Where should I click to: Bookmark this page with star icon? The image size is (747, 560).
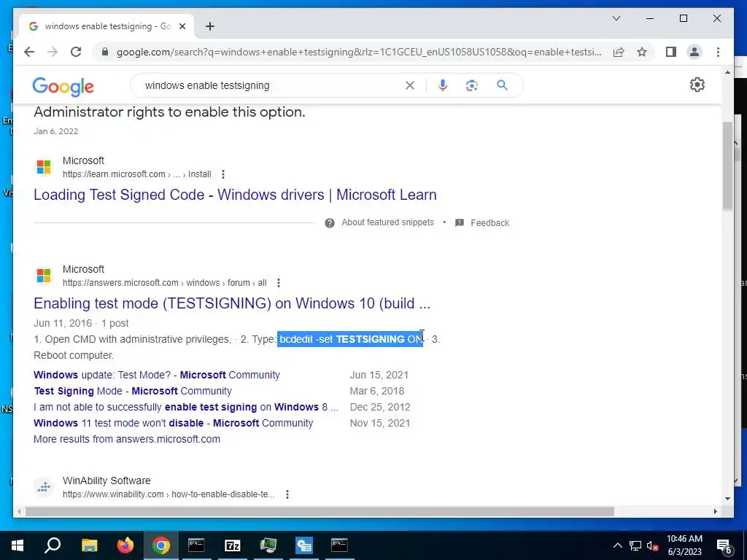click(x=642, y=52)
